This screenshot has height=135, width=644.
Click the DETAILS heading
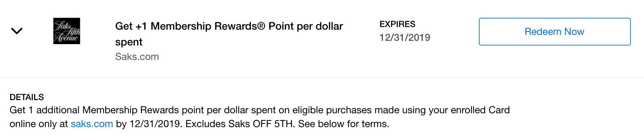pos(27,97)
